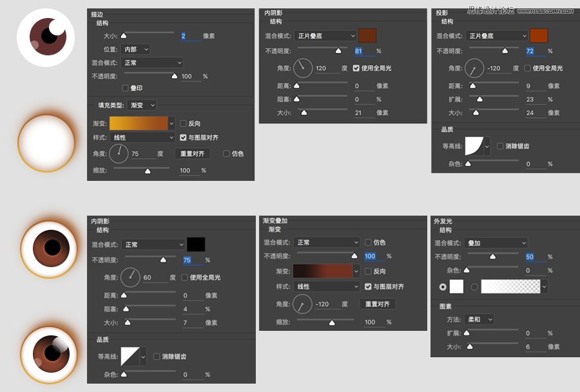Click the angle dial in Multiply Inner Shadow panel
580x392 pixels.
click(x=303, y=68)
